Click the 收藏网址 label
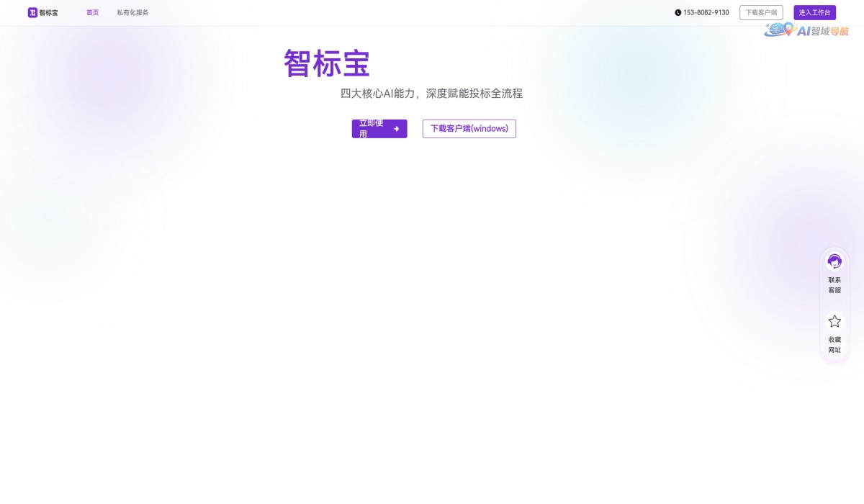Screen dimensions: 864x504 point(834,344)
